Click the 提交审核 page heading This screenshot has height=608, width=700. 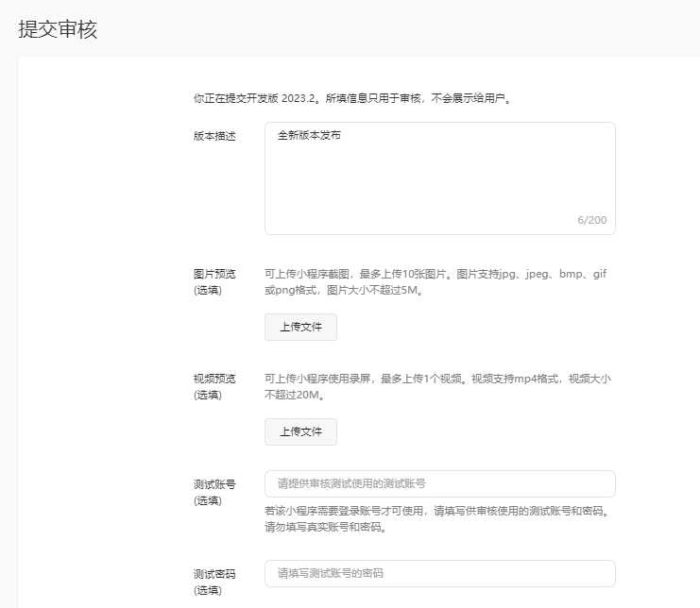coord(58,29)
